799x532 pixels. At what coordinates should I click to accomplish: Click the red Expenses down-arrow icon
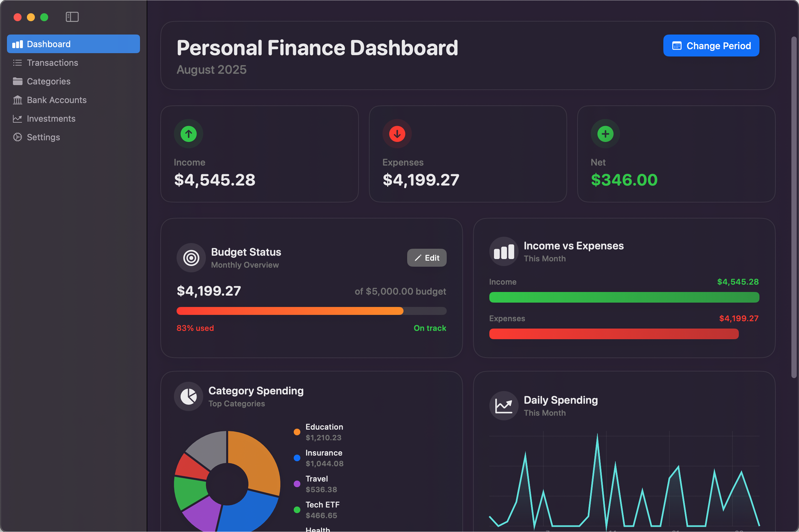point(397,134)
